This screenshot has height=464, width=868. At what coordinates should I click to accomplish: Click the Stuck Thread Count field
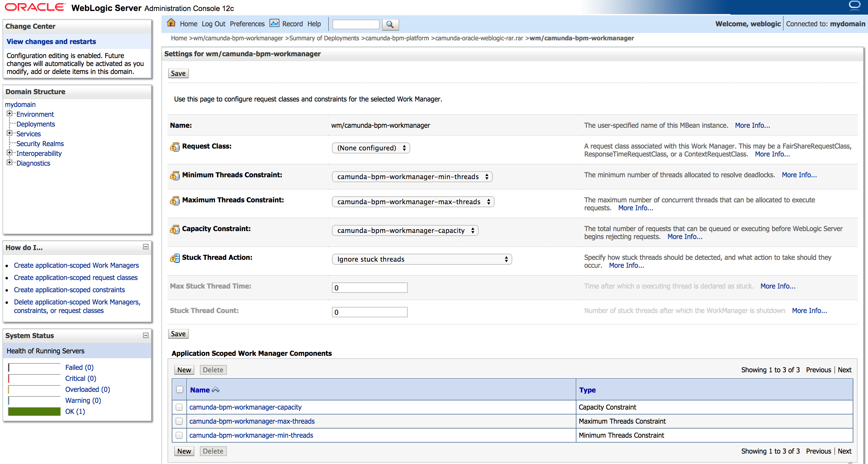point(370,312)
